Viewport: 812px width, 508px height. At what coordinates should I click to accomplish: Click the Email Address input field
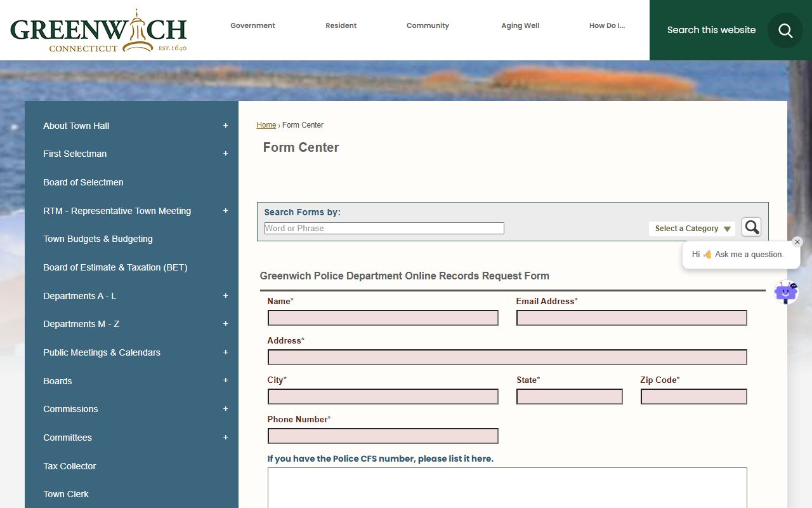(x=632, y=318)
